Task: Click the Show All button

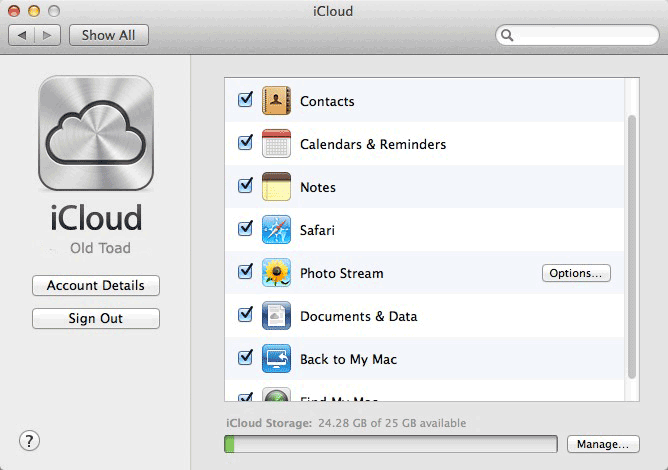Action: pyautogui.click(x=109, y=35)
